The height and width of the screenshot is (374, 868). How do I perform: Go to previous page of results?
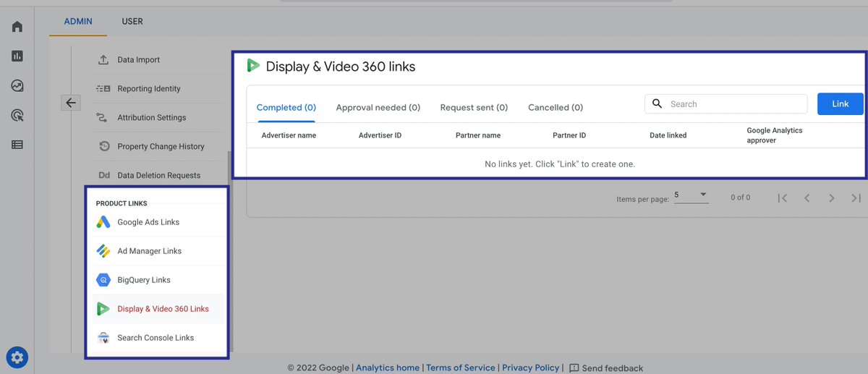[x=807, y=197]
